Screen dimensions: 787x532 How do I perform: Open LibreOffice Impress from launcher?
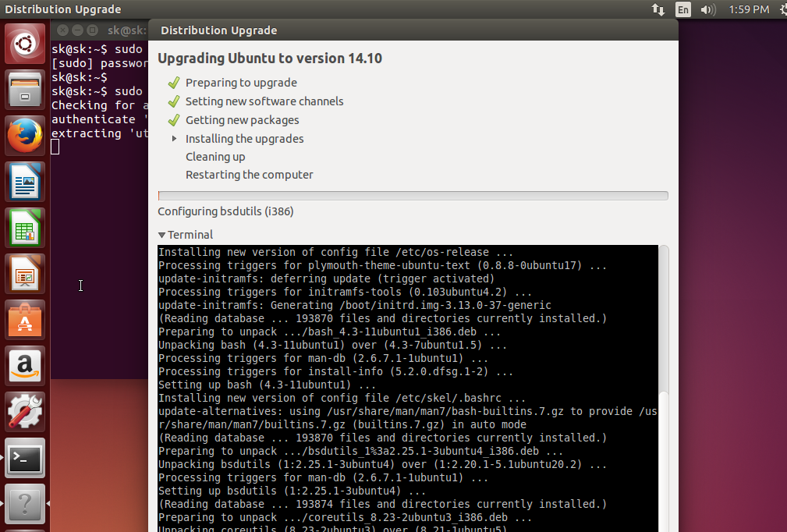tap(25, 274)
